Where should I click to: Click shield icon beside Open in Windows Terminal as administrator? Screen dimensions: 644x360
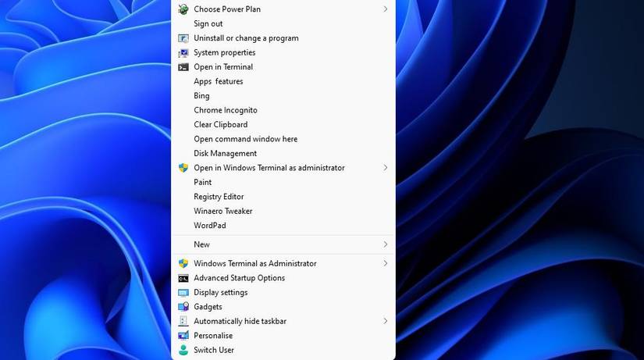(183, 168)
